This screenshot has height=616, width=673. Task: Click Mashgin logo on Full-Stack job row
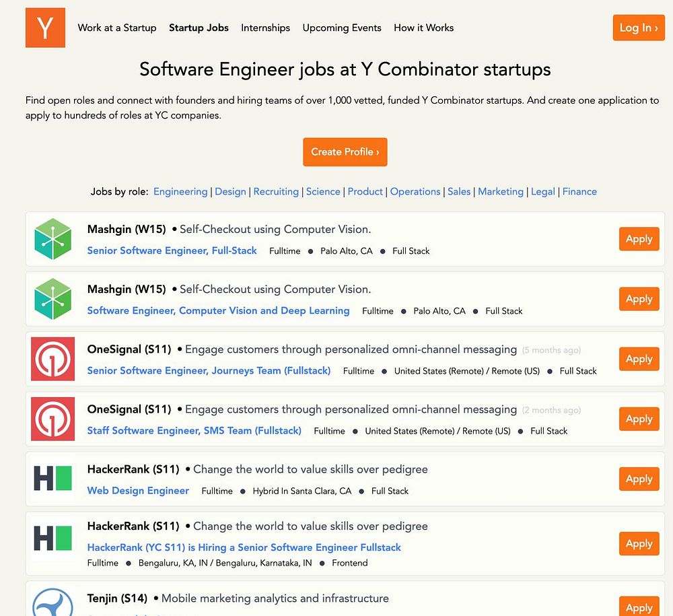[52, 239]
